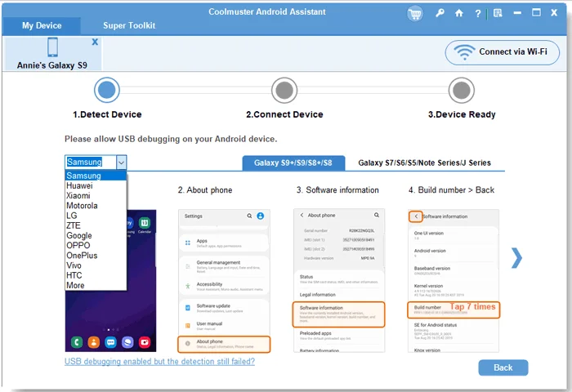Click next arrow to see more steps
Viewport: 572px width, 392px height.
pyautogui.click(x=516, y=258)
